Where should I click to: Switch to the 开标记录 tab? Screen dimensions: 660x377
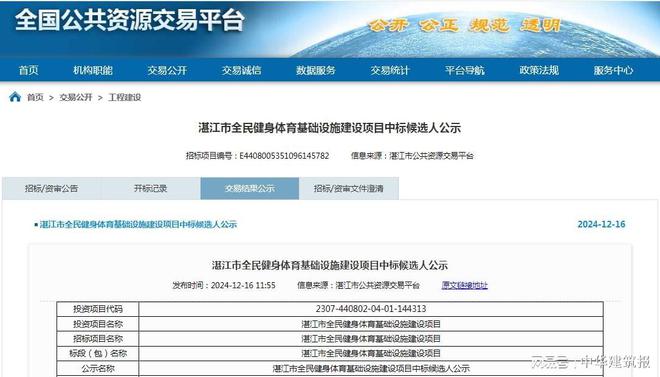tap(151, 188)
